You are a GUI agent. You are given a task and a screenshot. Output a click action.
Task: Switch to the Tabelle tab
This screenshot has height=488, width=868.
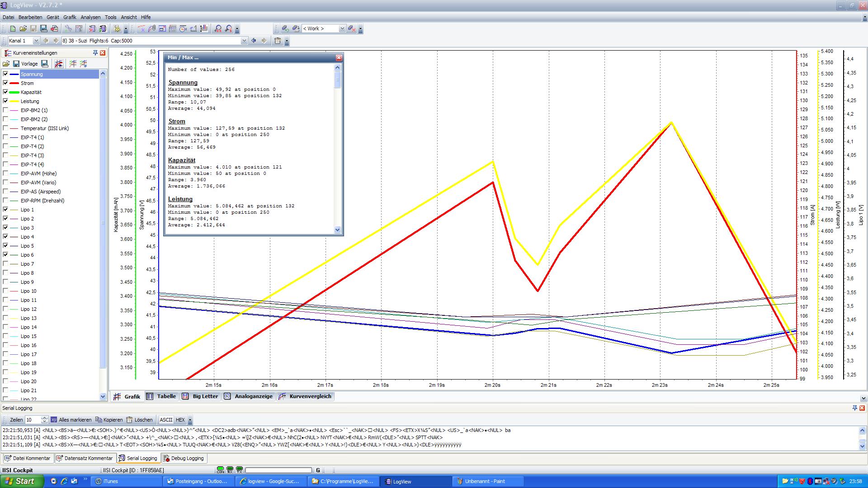click(x=161, y=396)
